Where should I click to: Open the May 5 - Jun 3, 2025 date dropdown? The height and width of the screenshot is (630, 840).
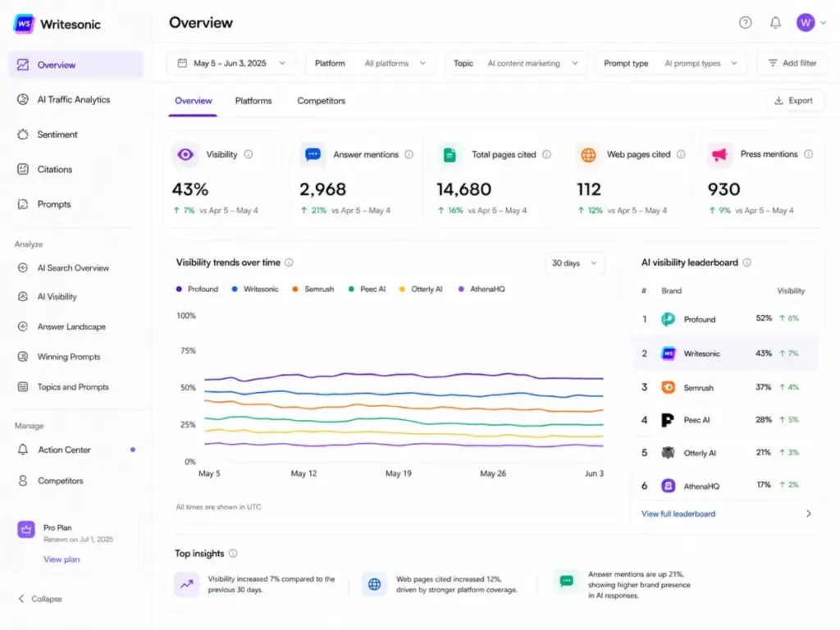(x=231, y=63)
